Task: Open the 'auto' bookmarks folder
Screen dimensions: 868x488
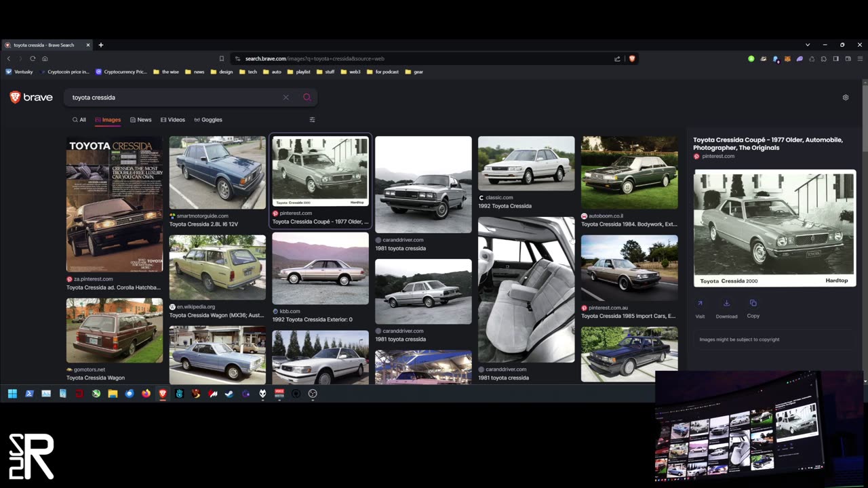Action: (x=273, y=72)
